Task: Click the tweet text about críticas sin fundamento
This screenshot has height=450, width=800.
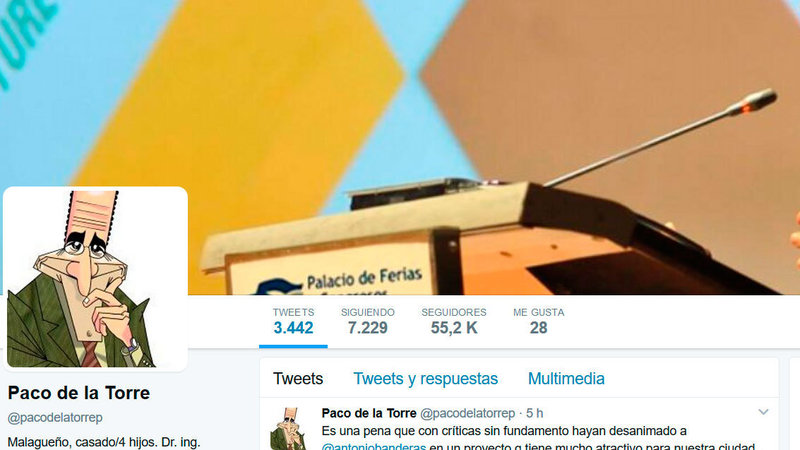Action: (538, 438)
